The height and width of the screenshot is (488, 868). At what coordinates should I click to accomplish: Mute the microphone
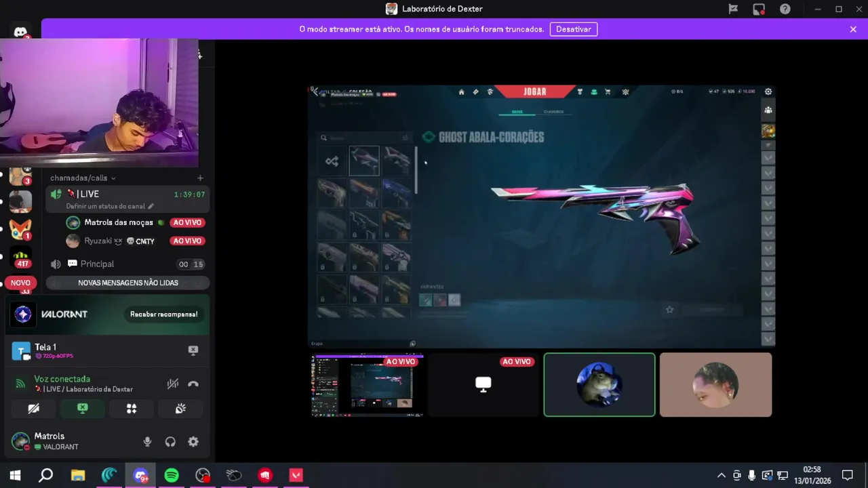[147, 442]
